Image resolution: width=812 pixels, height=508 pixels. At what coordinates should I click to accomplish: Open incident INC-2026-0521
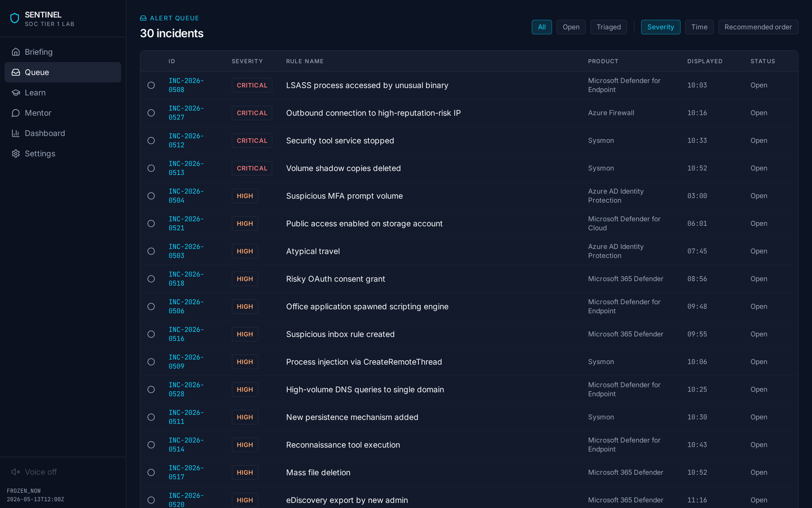pyautogui.click(x=186, y=224)
